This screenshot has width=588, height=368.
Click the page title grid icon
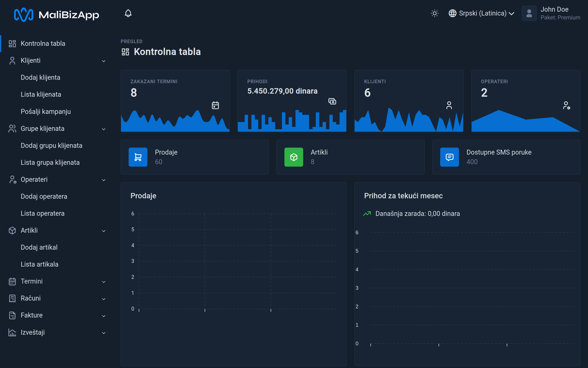pyautogui.click(x=125, y=52)
